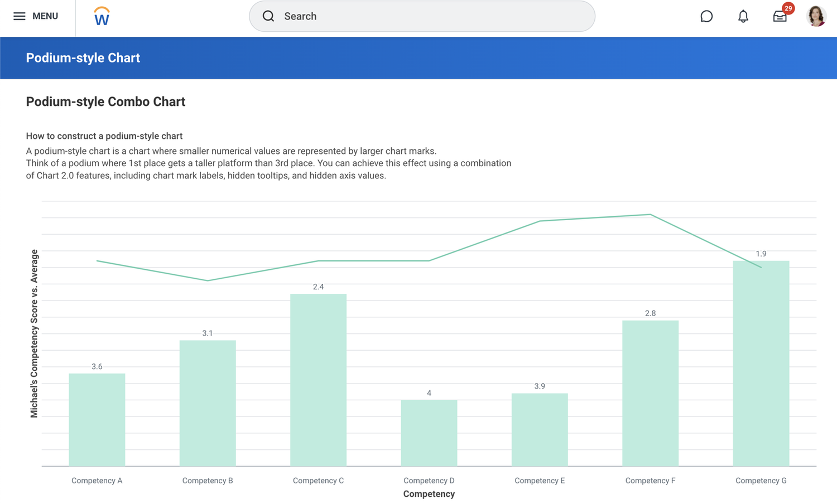Click the MENU label in the top bar
The width and height of the screenshot is (837, 504).
(x=46, y=16)
